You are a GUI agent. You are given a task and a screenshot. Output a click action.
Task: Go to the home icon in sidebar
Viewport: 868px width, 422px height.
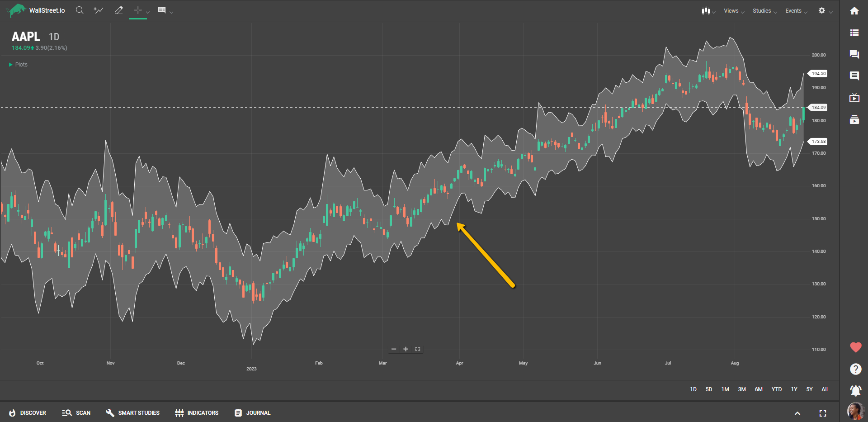pyautogui.click(x=854, y=11)
